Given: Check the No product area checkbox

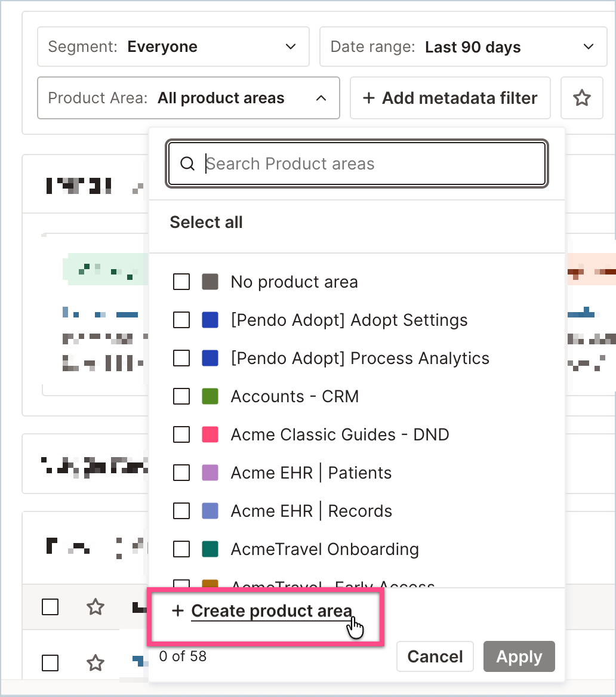Looking at the screenshot, I should [x=181, y=282].
